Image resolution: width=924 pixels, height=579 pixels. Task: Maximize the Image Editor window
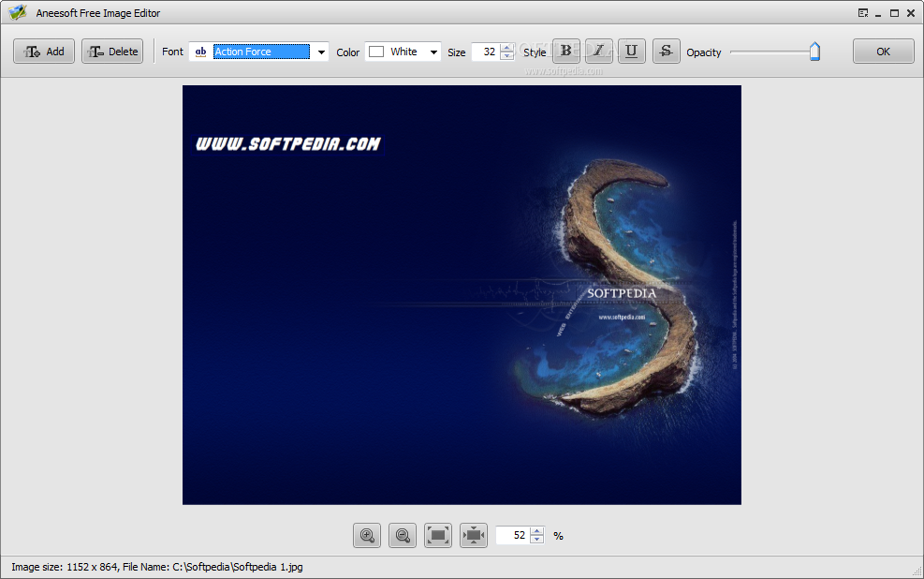tap(895, 13)
